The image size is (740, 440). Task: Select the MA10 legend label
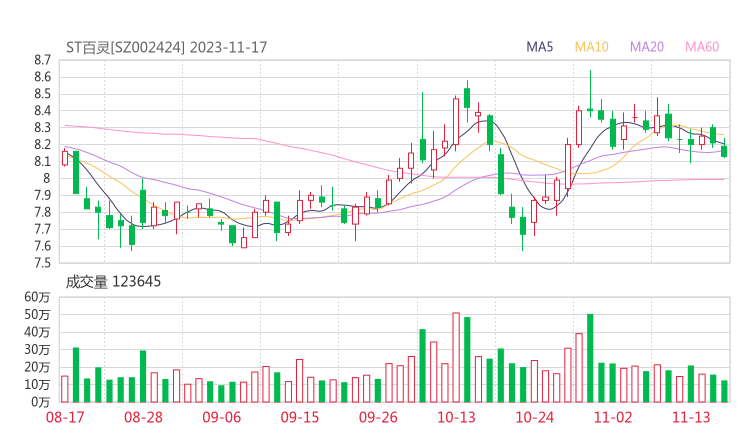(x=591, y=47)
